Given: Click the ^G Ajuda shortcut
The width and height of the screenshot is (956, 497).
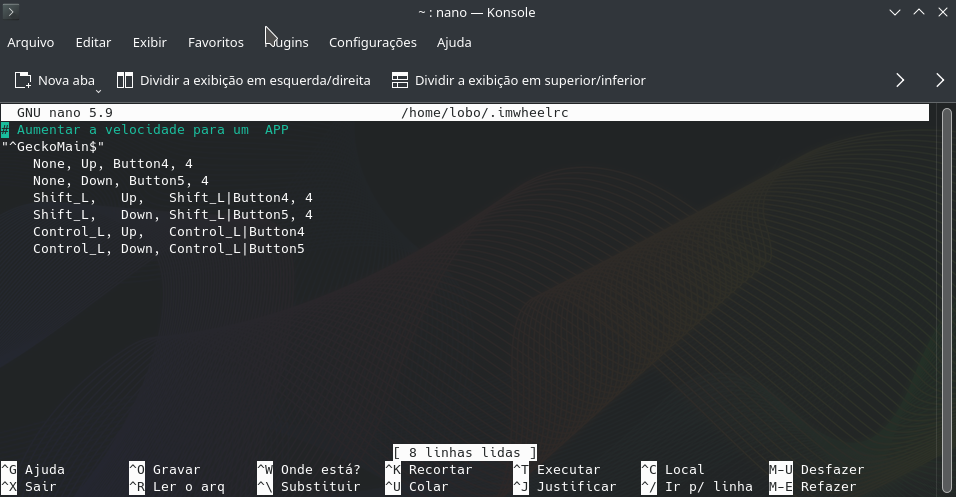Looking at the screenshot, I should (33, 470).
